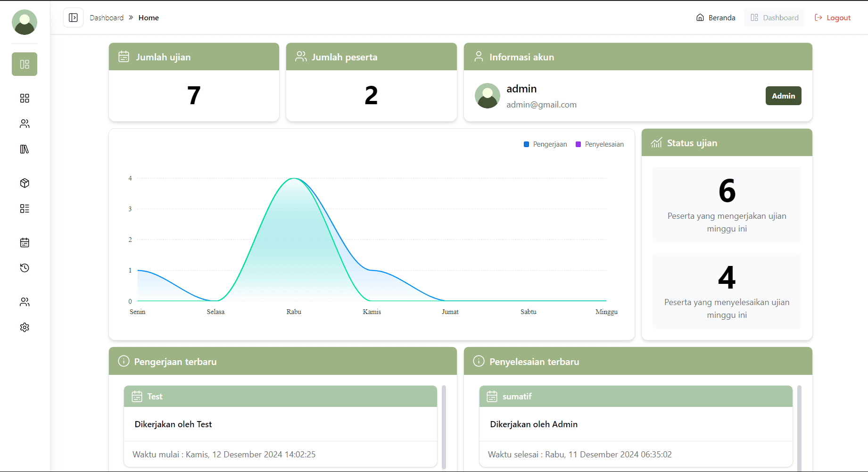The height and width of the screenshot is (472, 868).
Task: Toggle the sidebar panel button
Action: [x=73, y=17]
